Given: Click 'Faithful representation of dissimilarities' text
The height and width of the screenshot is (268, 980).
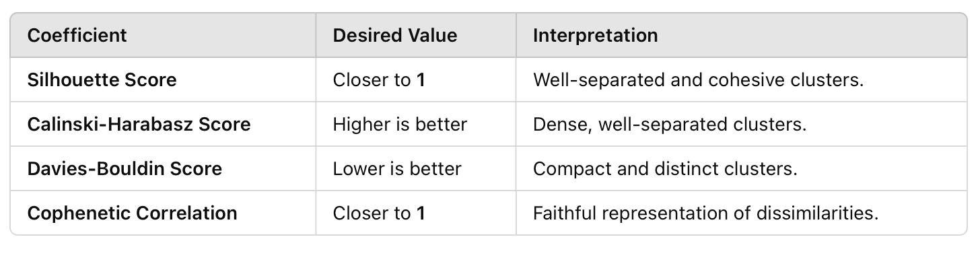Looking at the screenshot, I should click(x=706, y=213).
